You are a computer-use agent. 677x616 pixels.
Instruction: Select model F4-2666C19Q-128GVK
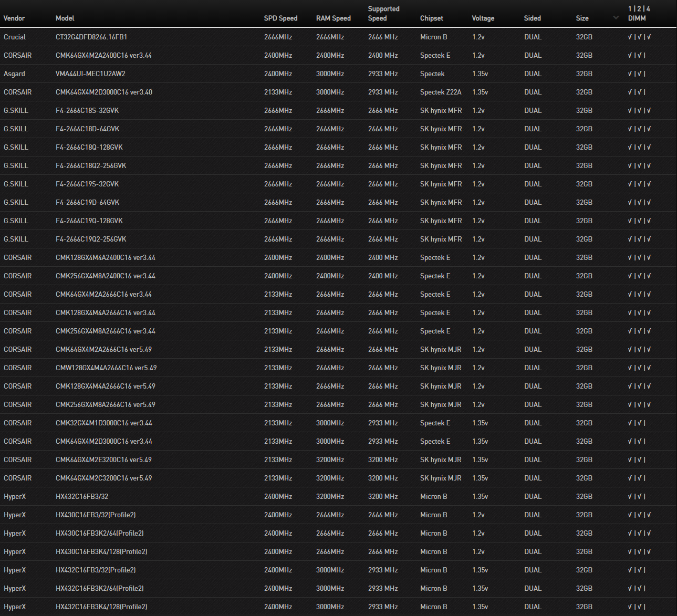89,221
